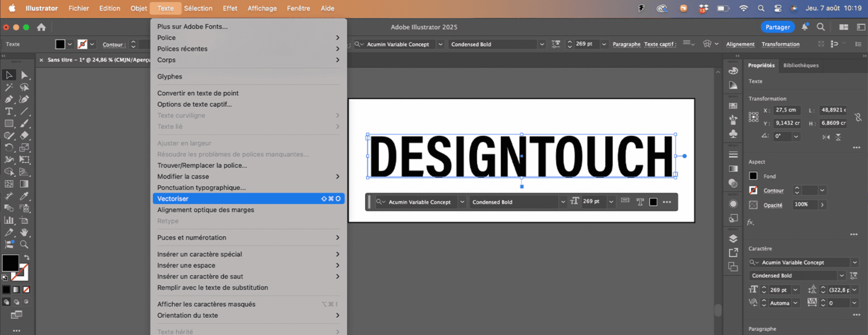
Task: Flip horizontally in Transformation section
Action: 826,137
